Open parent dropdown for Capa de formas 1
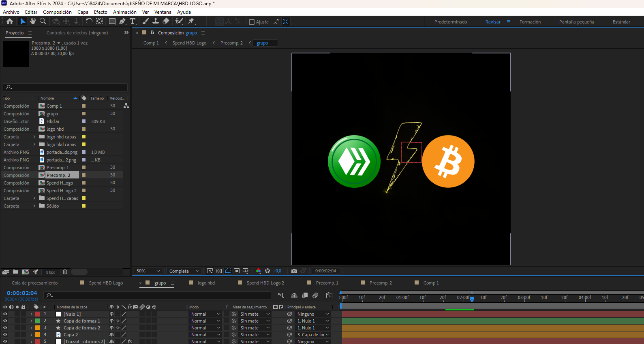The width and height of the screenshot is (644, 344). (313, 321)
